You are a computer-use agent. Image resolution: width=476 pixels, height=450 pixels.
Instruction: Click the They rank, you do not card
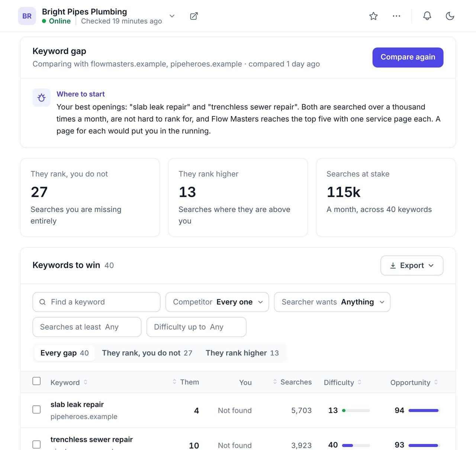pos(90,197)
